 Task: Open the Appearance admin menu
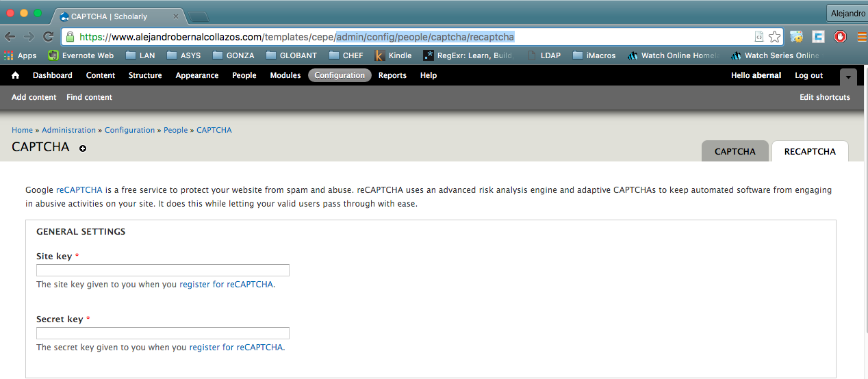pos(197,75)
